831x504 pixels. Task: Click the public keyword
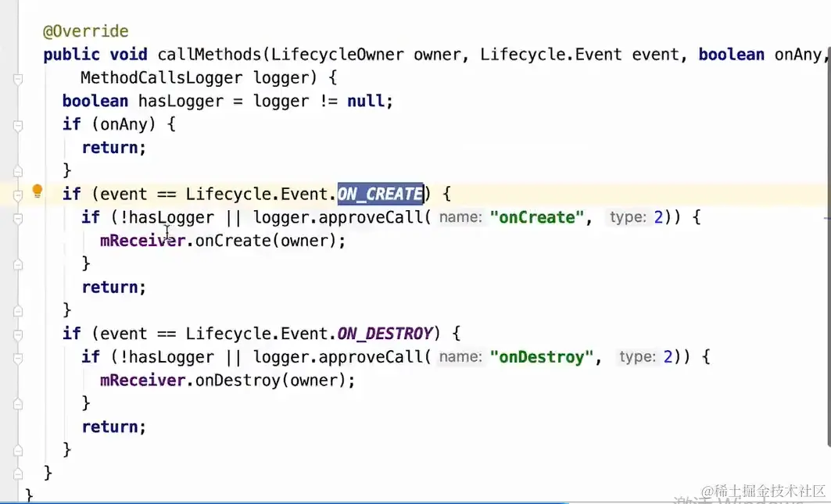[x=72, y=55]
